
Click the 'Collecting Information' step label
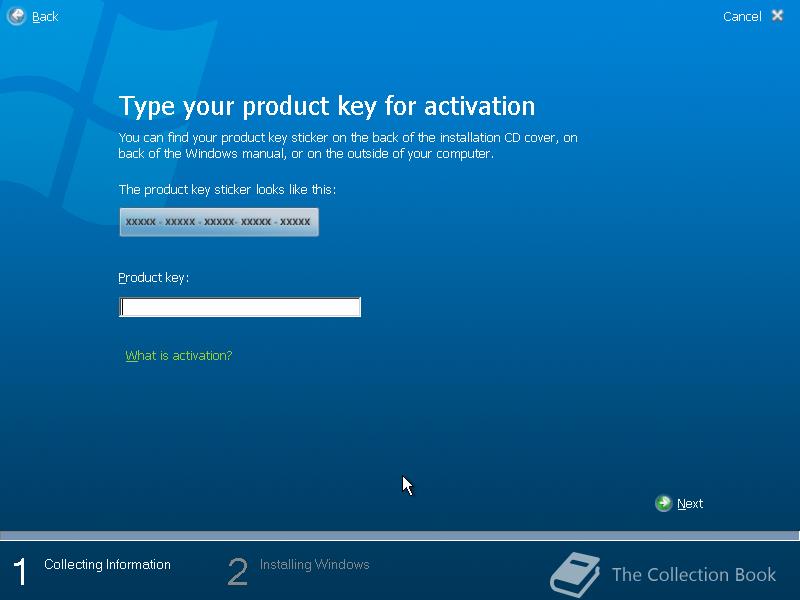point(107,564)
